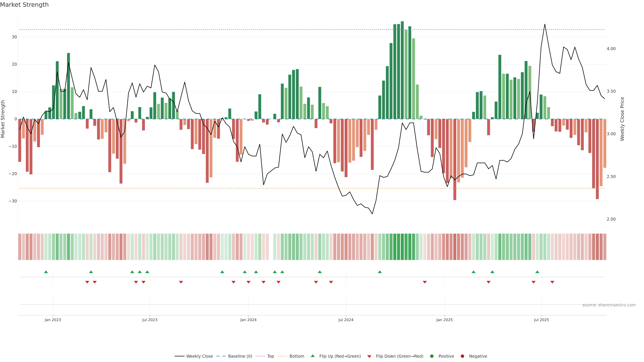The width and height of the screenshot is (644, 362).
Task: Click the Negative red circle legend icon
Action: click(x=462, y=356)
